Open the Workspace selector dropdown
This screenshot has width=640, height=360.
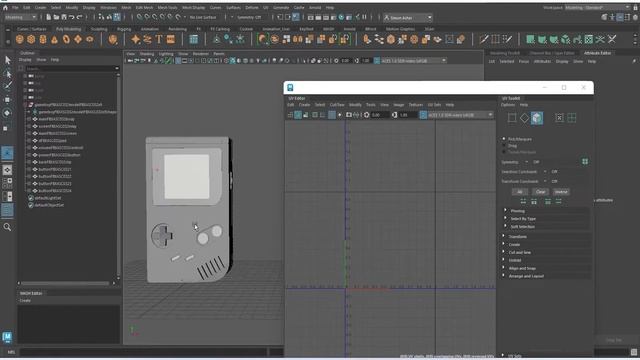point(598,7)
